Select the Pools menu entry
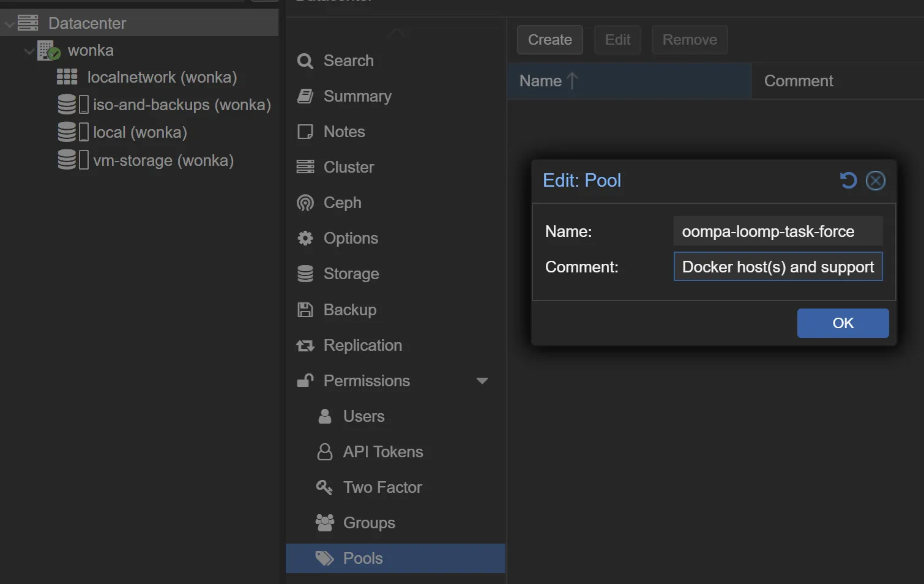This screenshot has height=584, width=924. point(395,558)
